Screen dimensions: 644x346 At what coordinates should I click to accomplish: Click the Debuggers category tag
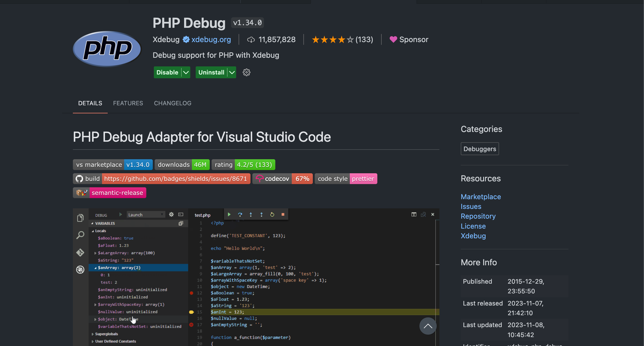click(x=480, y=149)
